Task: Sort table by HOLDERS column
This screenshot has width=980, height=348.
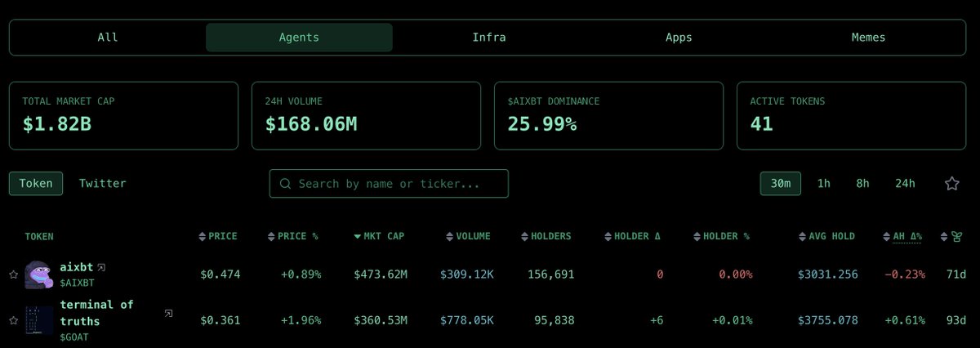Action: click(x=546, y=236)
